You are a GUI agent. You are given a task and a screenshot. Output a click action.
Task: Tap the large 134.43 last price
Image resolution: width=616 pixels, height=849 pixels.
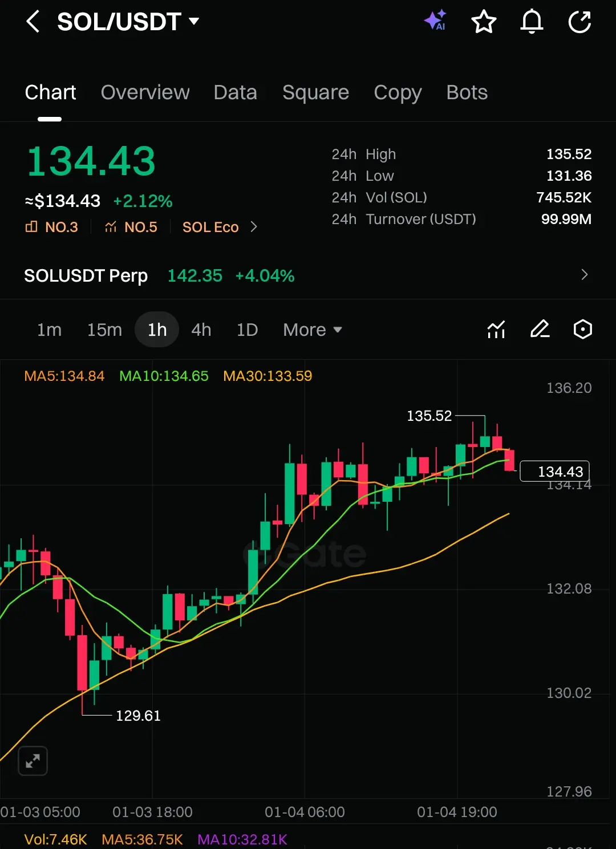(x=91, y=161)
